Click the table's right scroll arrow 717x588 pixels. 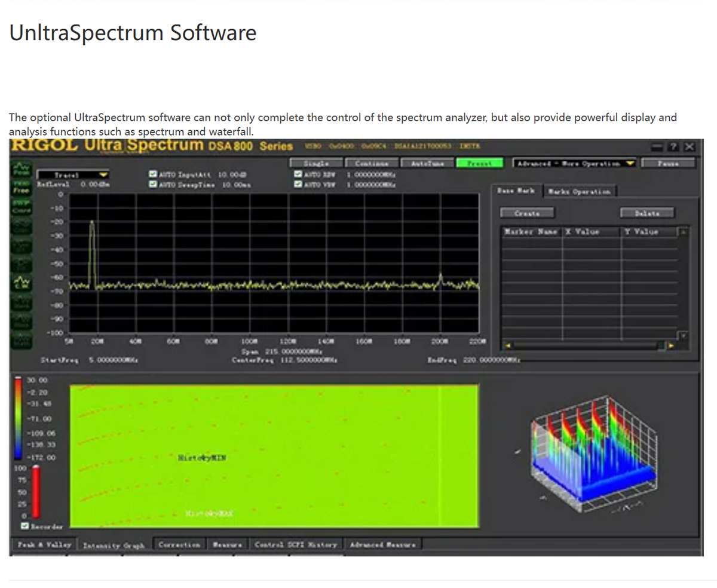[x=672, y=345]
